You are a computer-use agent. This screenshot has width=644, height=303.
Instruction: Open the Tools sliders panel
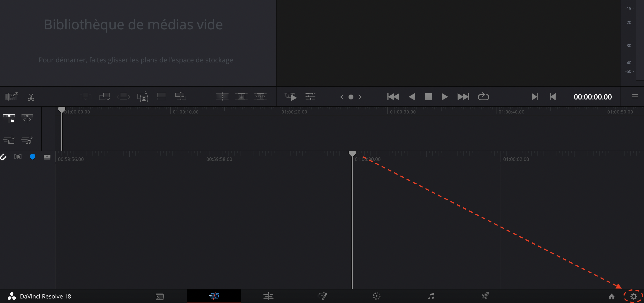[310, 96]
